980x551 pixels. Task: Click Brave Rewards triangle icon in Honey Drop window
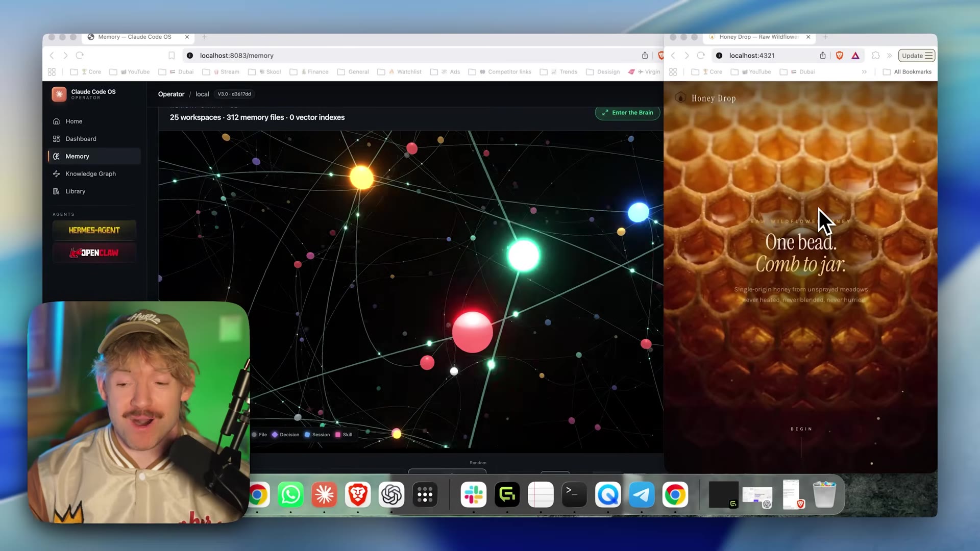[x=855, y=56]
